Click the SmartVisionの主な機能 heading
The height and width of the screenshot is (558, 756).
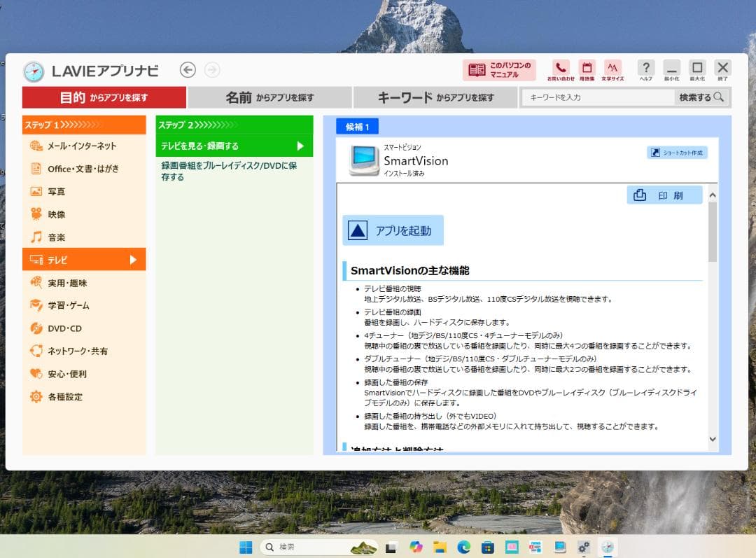click(409, 270)
